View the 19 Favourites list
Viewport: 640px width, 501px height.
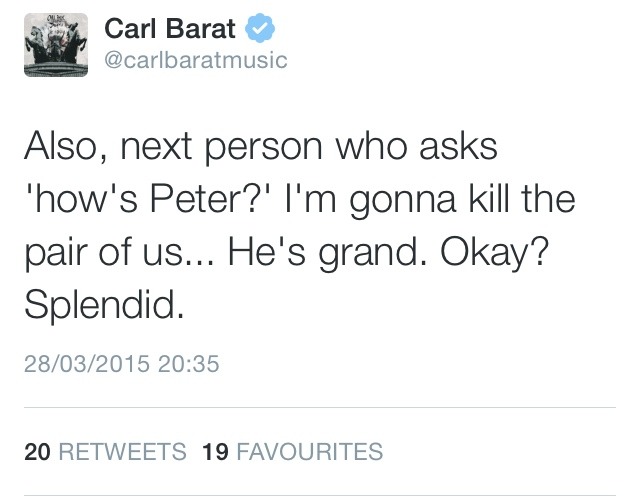[292, 452]
